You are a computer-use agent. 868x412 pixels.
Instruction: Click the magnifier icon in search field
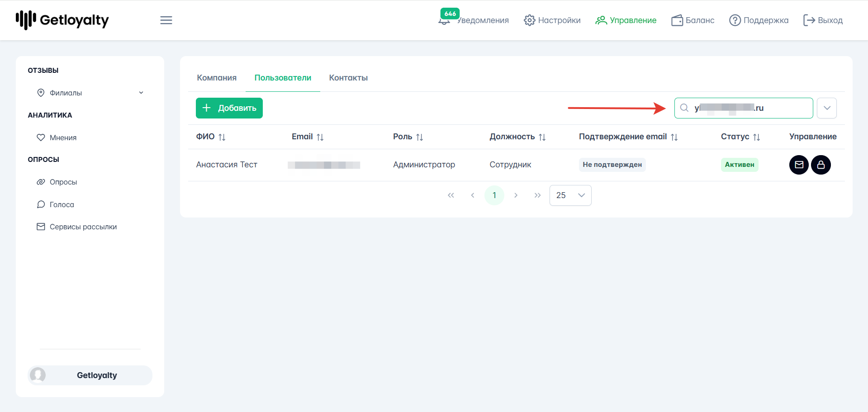pyautogui.click(x=684, y=108)
